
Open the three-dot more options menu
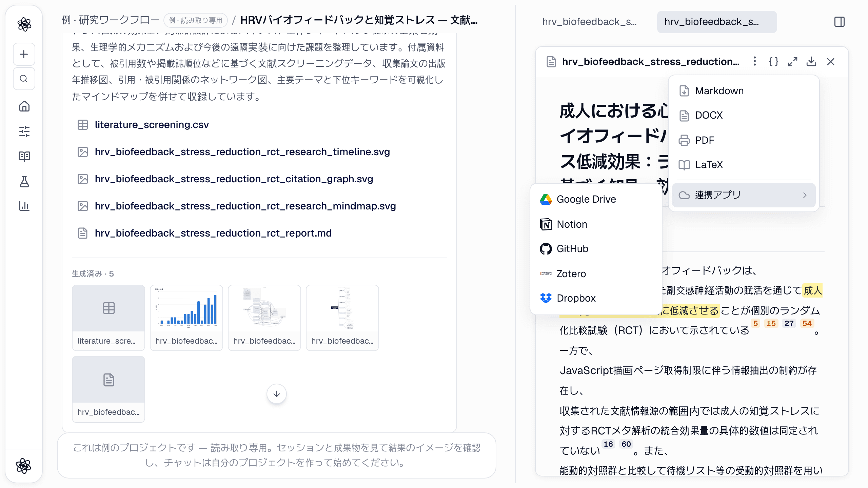(x=754, y=61)
